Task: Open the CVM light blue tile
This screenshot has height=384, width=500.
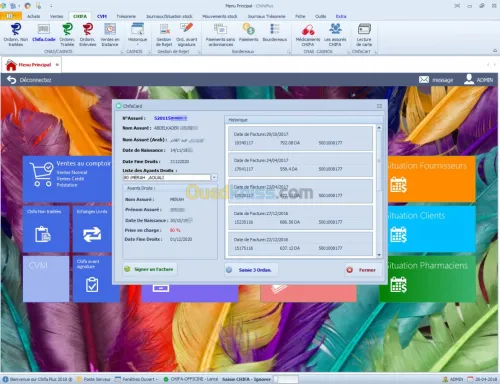Action: (46, 279)
